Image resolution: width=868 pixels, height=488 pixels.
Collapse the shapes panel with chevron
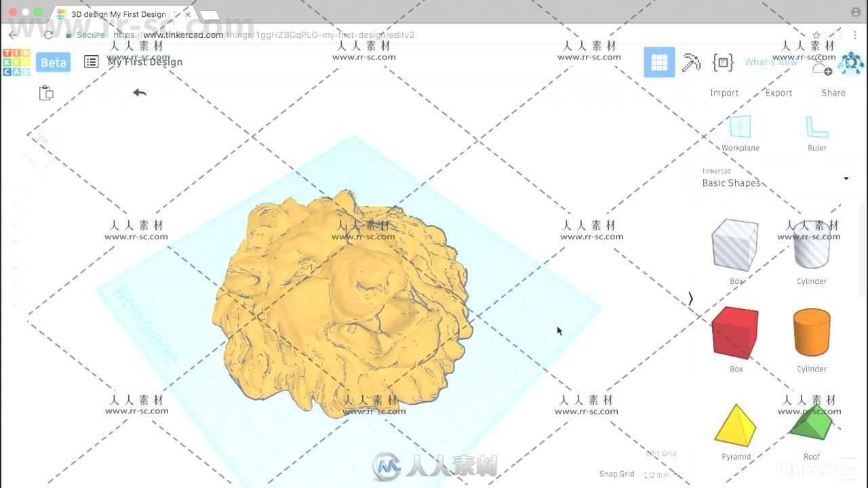691,298
